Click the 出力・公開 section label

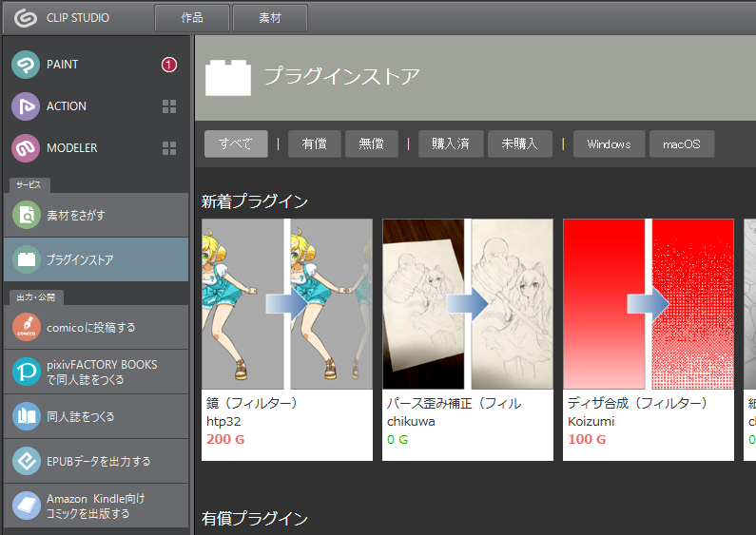tap(36, 297)
